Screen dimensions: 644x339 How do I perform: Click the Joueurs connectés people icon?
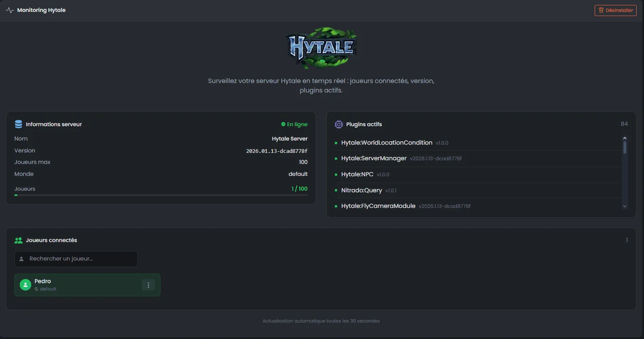click(x=19, y=240)
